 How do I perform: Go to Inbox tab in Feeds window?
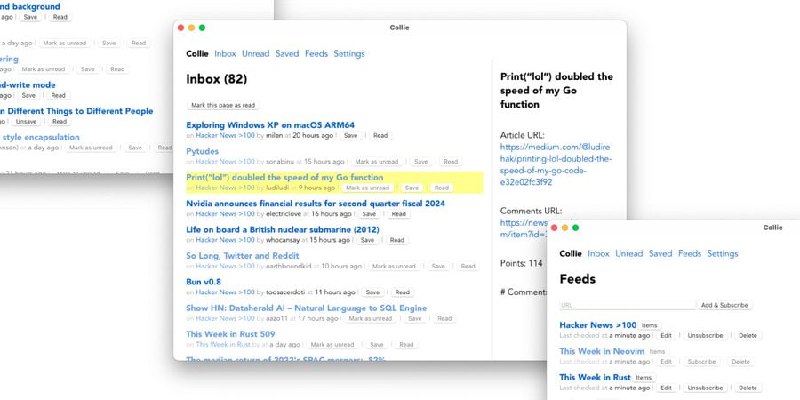[598, 254]
